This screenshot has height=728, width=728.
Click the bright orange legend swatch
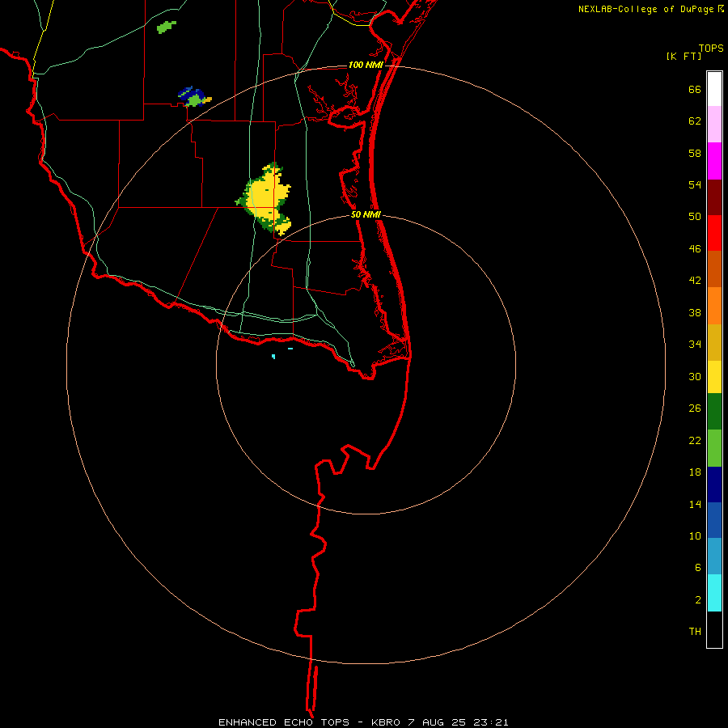(x=714, y=306)
